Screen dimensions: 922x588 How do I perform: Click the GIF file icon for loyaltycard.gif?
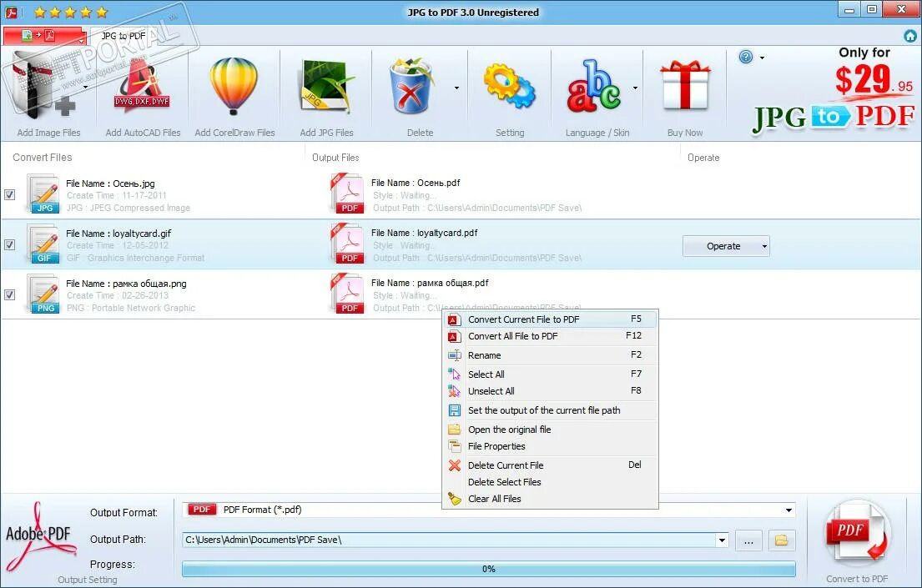pos(43,244)
